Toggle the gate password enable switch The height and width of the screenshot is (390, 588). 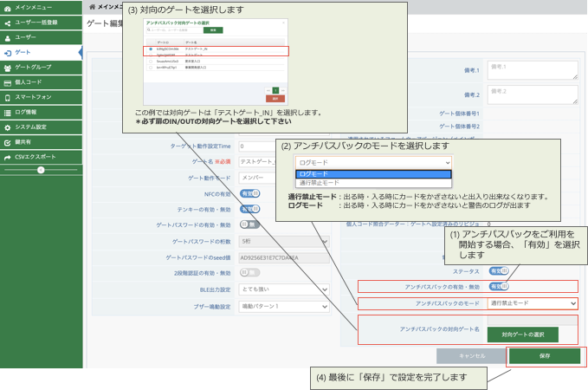tap(249, 224)
